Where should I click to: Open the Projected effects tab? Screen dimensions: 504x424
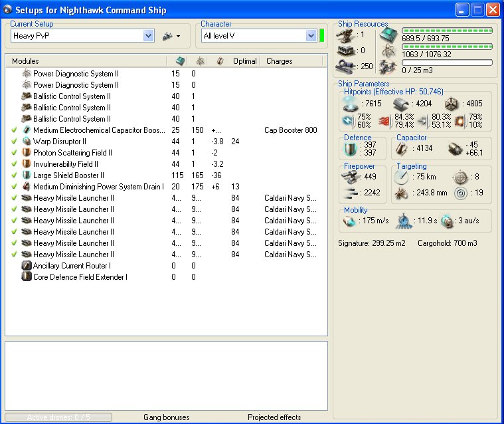(x=274, y=417)
